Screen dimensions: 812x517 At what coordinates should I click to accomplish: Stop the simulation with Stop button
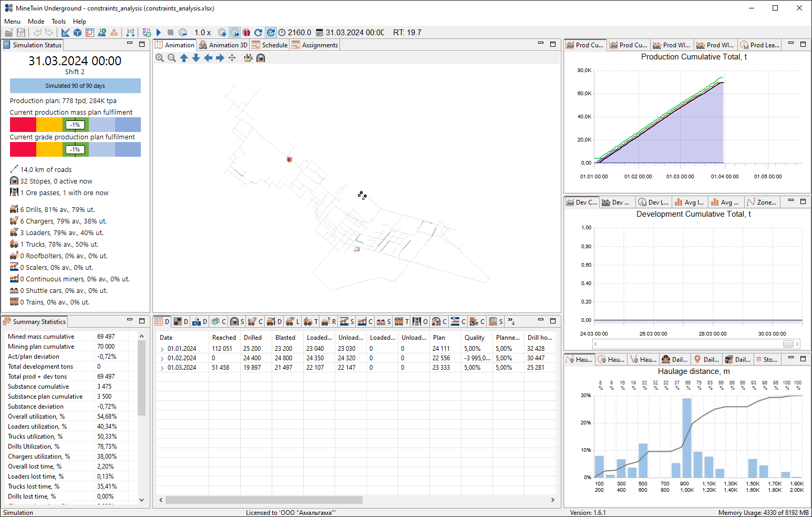tap(170, 33)
